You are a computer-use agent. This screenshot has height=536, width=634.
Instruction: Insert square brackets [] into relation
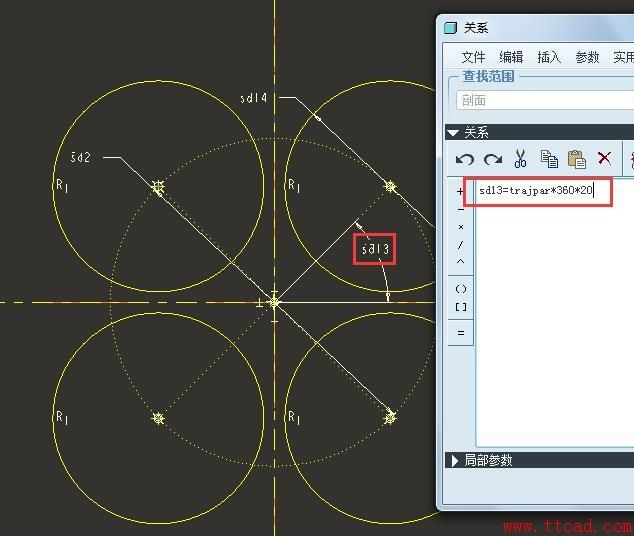tap(460, 307)
